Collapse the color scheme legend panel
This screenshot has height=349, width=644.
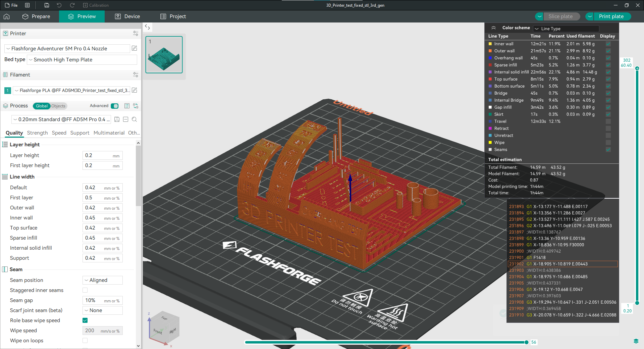tap(493, 28)
